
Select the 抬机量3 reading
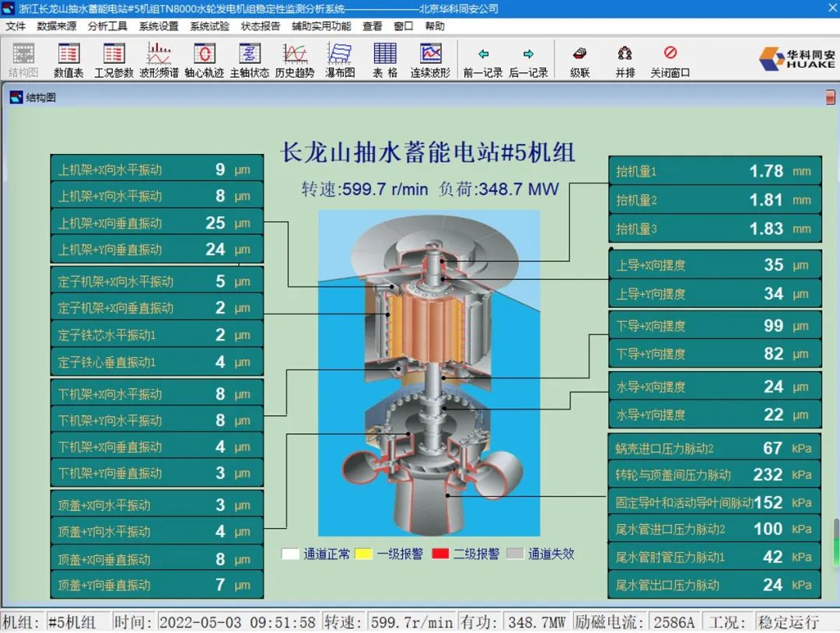point(715,229)
